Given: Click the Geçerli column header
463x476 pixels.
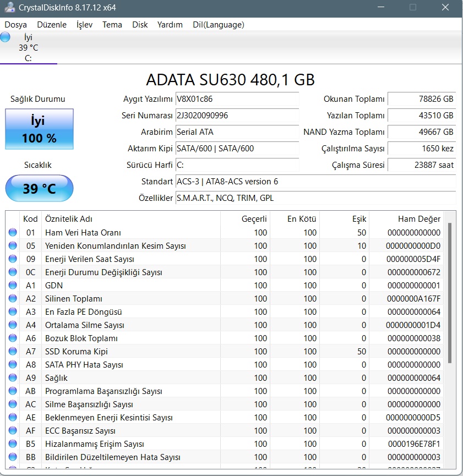Looking at the screenshot, I should tap(245, 219).
